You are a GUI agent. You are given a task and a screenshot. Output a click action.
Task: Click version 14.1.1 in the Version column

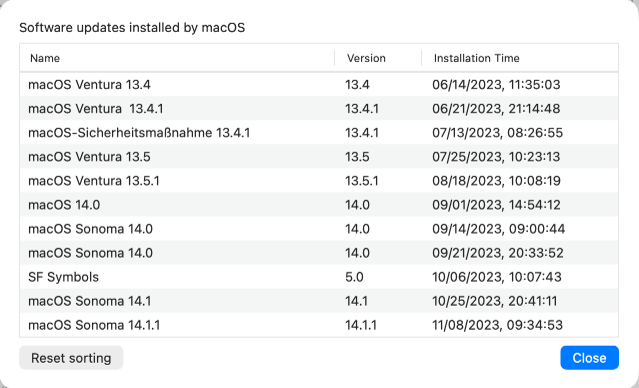(361, 325)
